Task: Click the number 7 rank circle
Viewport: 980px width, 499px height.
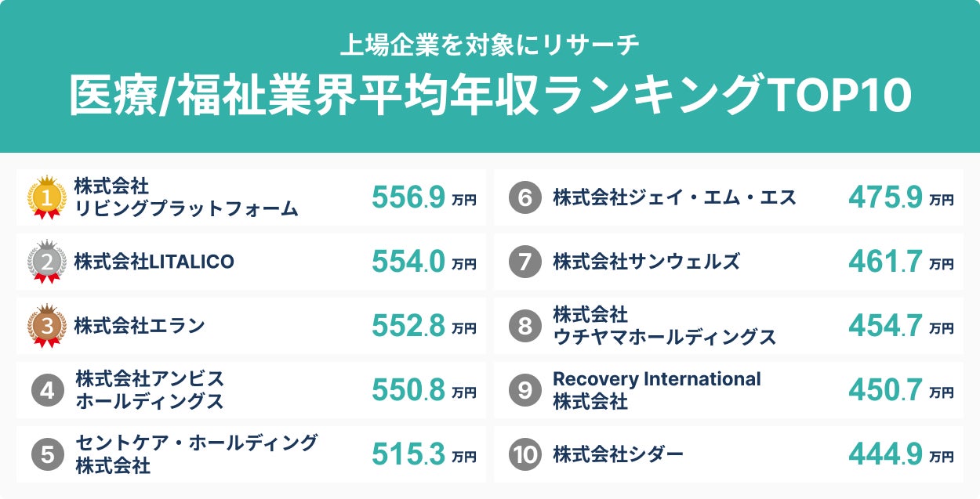Action: pyautogui.click(x=524, y=262)
